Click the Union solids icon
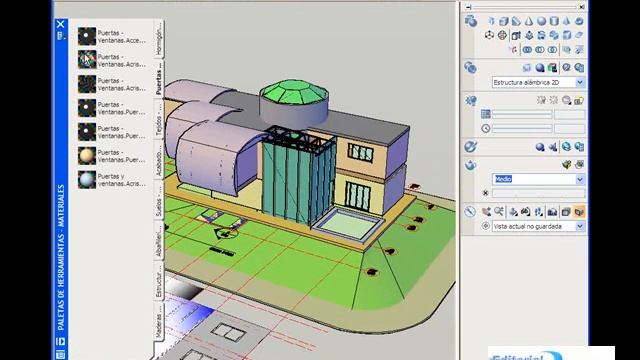The height and width of the screenshot is (360, 640). [x=527, y=50]
